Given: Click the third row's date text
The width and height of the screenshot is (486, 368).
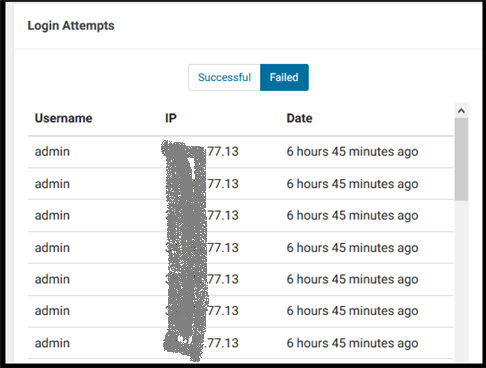Looking at the screenshot, I should click(x=352, y=216).
